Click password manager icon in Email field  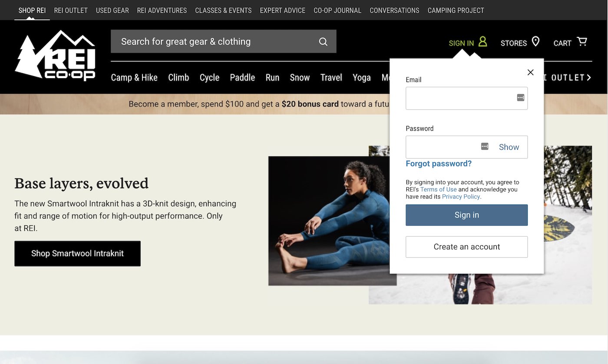(x=520, y=98)
